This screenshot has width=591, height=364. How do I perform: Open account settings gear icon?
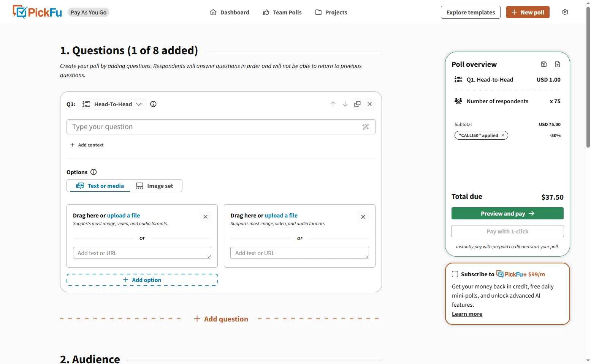565,12
